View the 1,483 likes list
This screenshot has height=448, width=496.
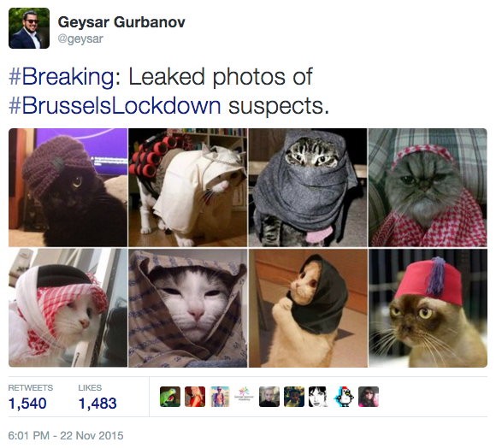click(97, 397)
